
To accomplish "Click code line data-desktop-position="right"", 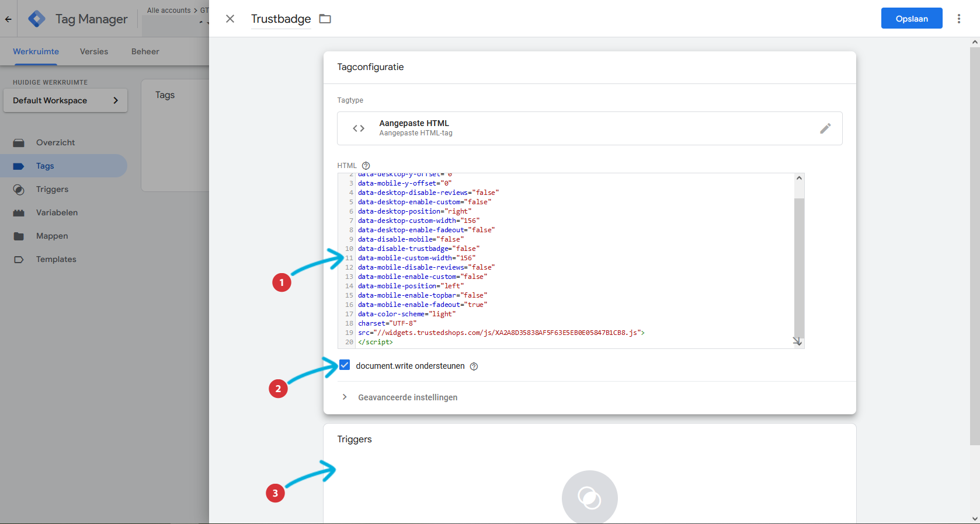I will [415, 211].
